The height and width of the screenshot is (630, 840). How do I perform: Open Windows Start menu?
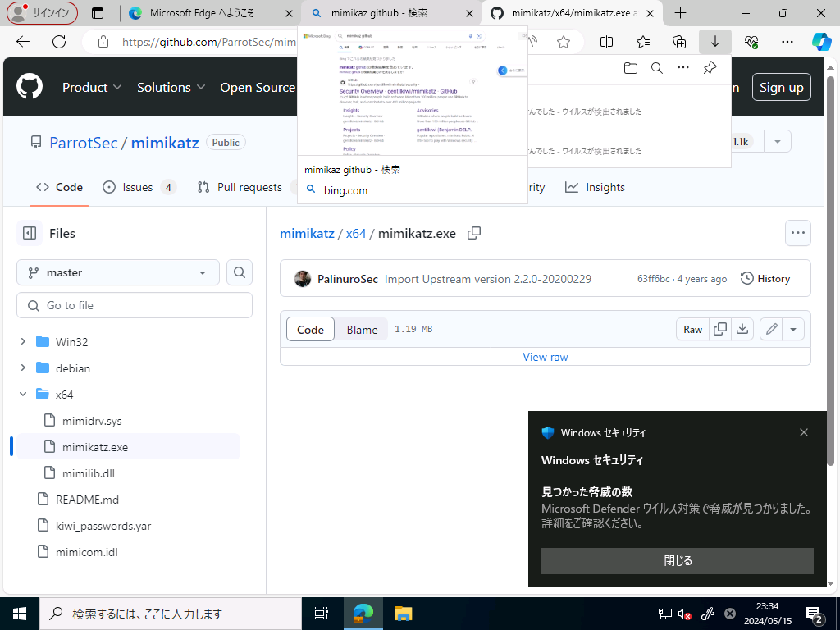(x=20, y=614)
